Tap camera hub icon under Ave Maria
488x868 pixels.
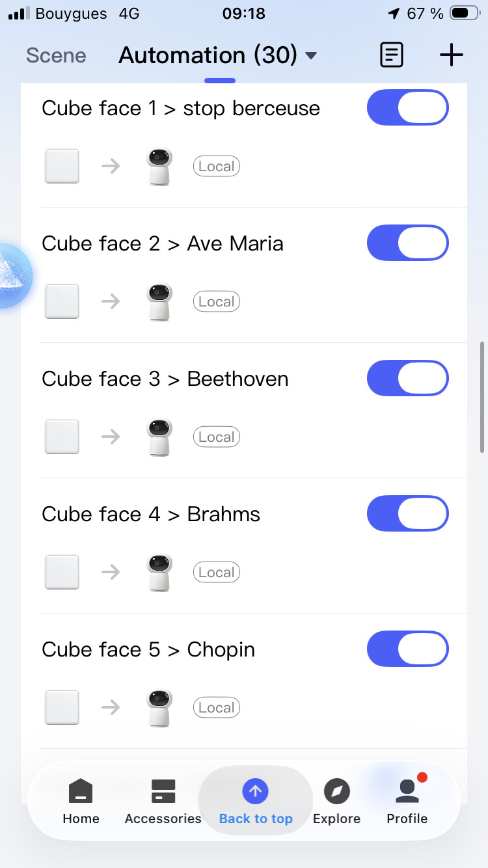tap(159, 302)
